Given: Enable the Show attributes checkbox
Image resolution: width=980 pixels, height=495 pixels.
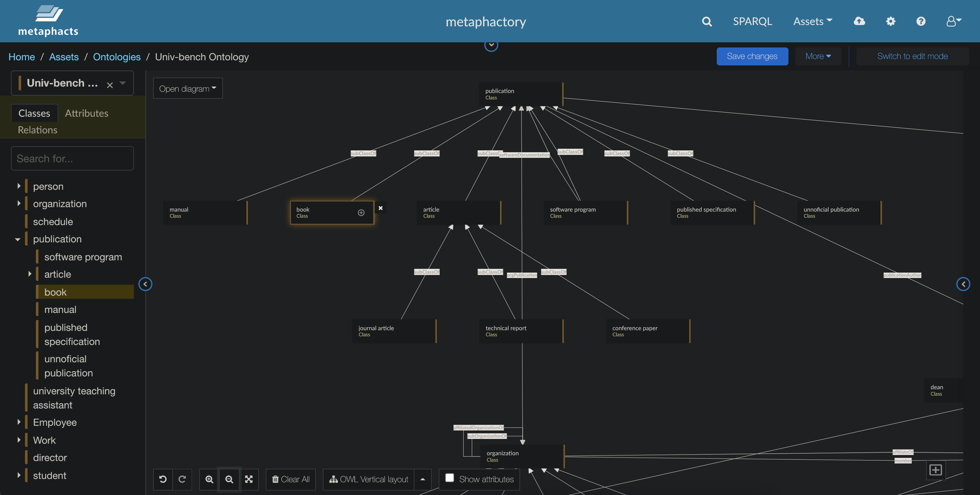Looking at the screenshot, I should coord(449,478).
